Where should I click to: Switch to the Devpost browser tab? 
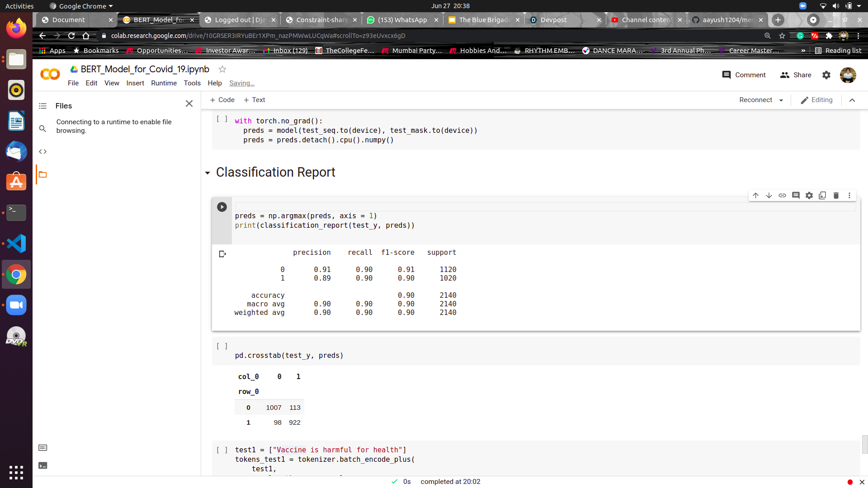pyautogui.click(x=553, y=20)
